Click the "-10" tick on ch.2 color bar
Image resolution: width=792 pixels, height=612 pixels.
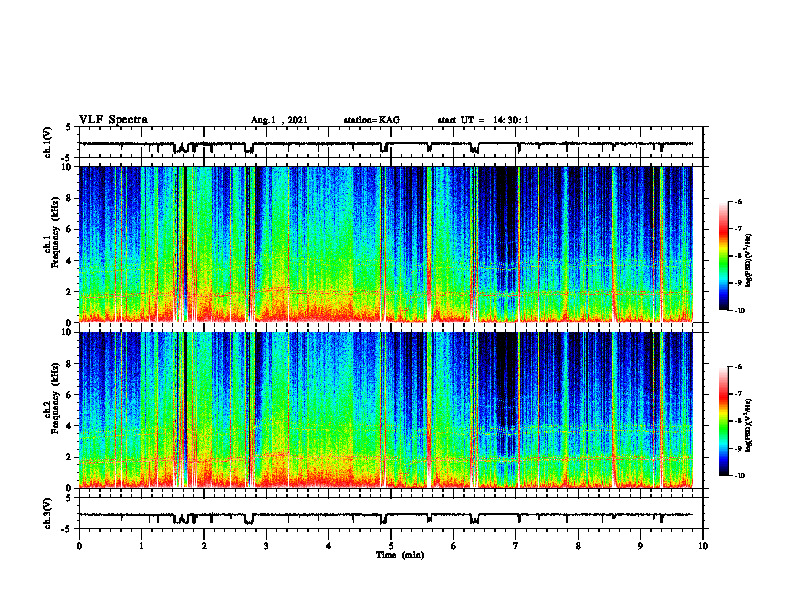click(x=740, y=476)
